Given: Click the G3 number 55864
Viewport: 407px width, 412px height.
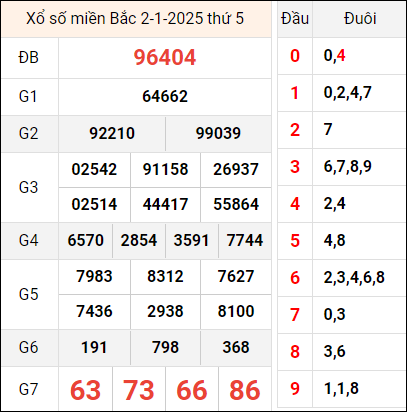Looking at the screenshot, I should click(236, 204).
